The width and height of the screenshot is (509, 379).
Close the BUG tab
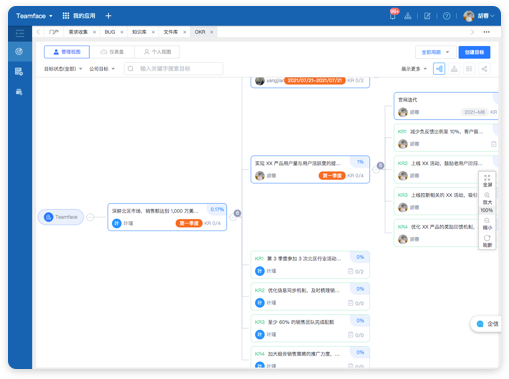(122, 32)
